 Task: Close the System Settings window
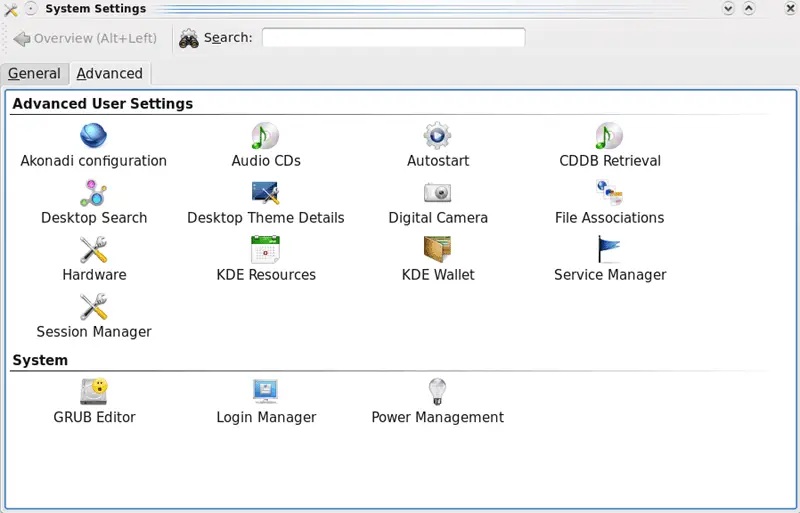[790, 9]
